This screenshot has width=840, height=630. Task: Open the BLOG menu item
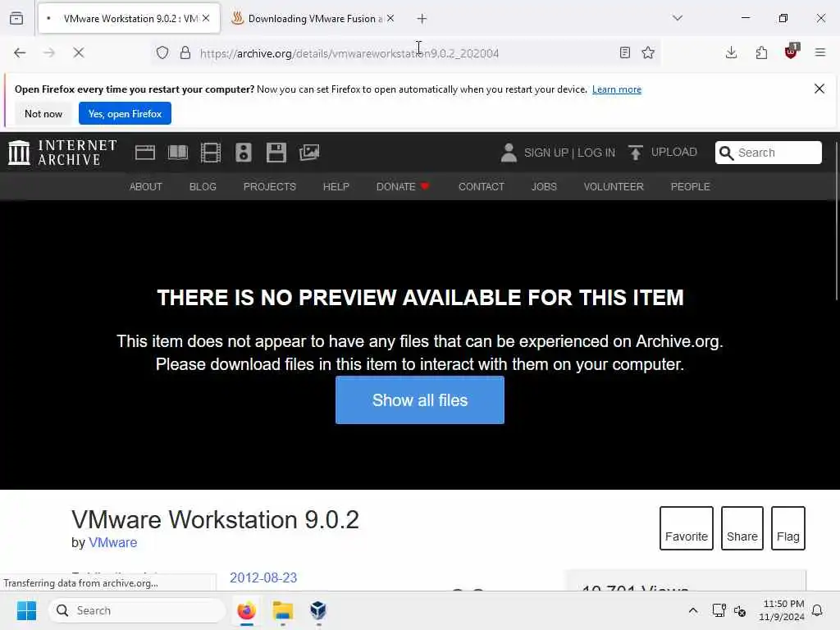click(x=203, y=186)
